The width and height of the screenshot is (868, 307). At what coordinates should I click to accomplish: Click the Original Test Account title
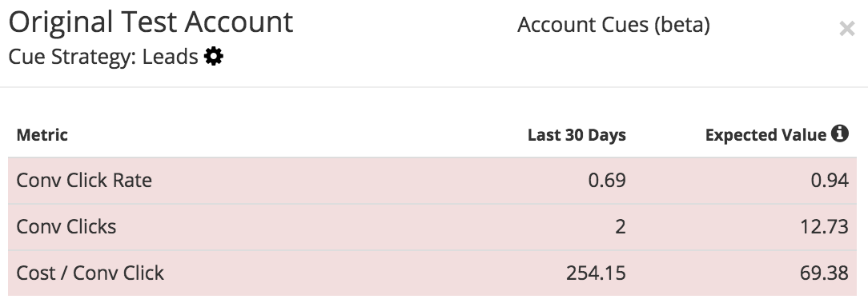point(151,22)
